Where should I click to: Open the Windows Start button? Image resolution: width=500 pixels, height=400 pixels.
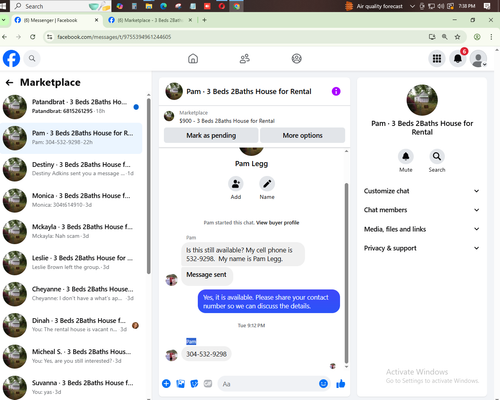coord(3,6)
